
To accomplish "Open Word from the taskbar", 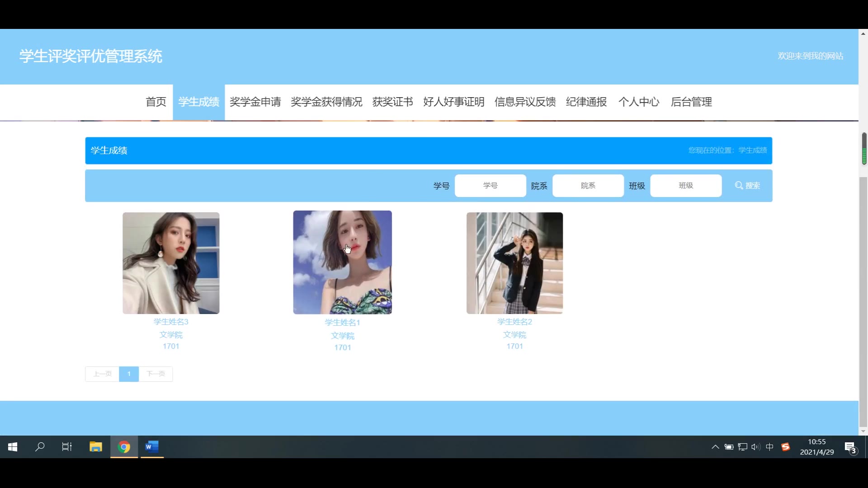I will point(152,447).
